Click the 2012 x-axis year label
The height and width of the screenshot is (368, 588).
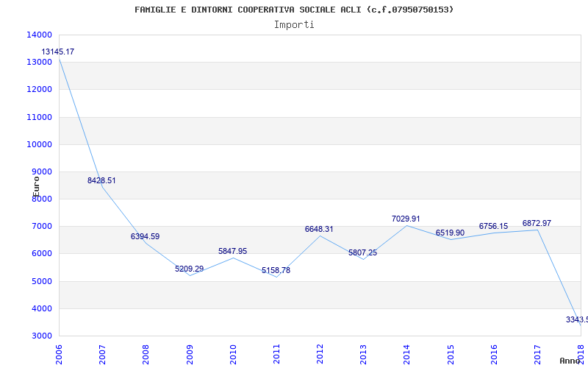(x=320, y=354)
